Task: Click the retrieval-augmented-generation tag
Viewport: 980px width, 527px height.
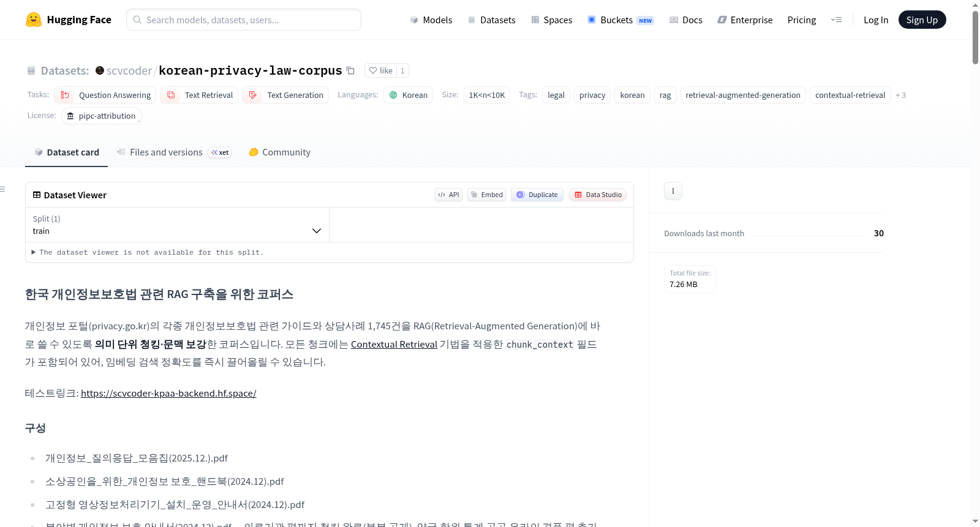Action: point(743,95)
